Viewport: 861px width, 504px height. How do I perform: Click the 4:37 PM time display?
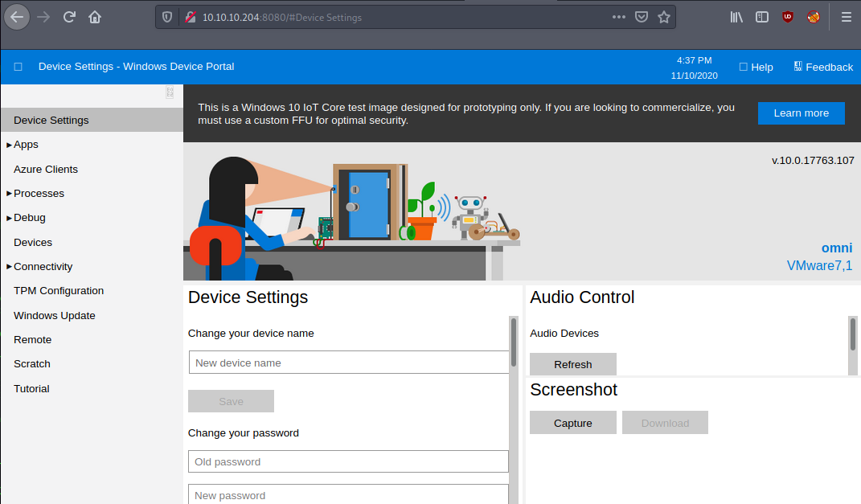click(x=694, y=60)
